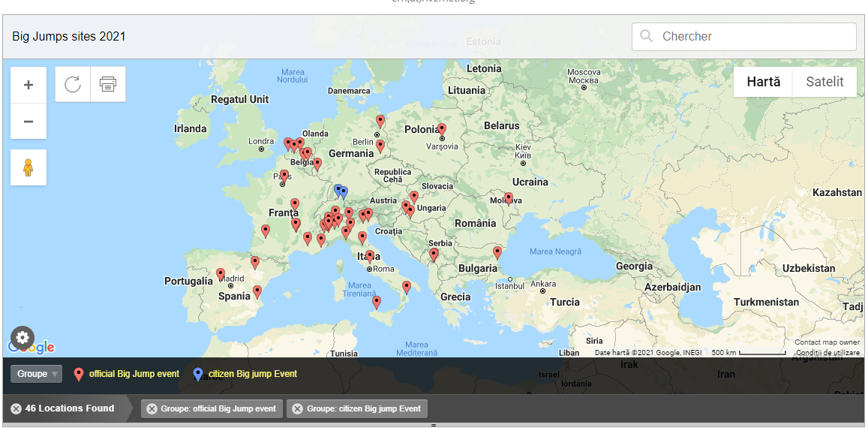Click the Istanbul city label
Image resolution: width=868 pixels, height=428 pixels.
pyautogui.click(x=509, y=286)
